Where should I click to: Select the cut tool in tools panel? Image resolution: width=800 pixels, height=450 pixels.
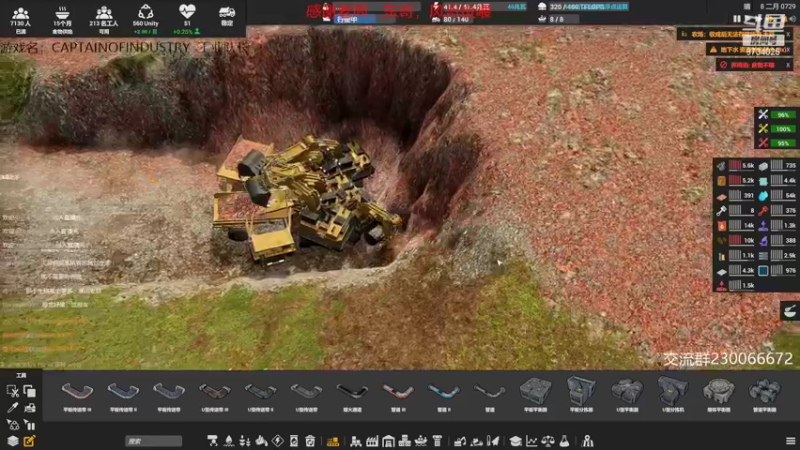pyautogui.click(x=12, y=391)
